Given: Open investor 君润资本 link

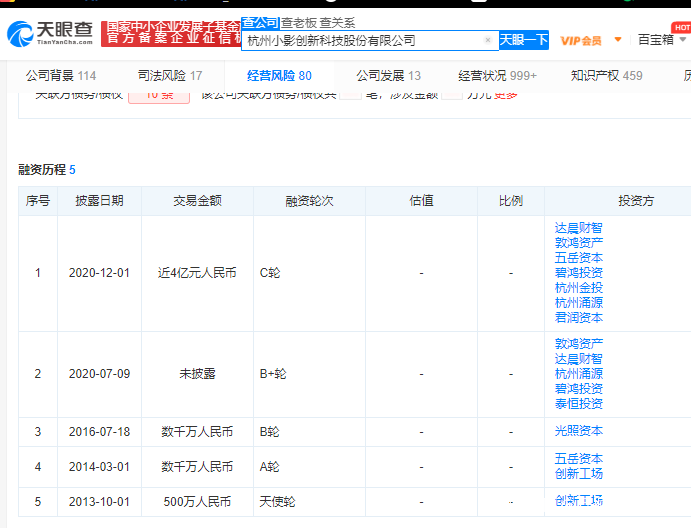Looking at the screenshot, I should pyautogui.click(x=579, y=317).
